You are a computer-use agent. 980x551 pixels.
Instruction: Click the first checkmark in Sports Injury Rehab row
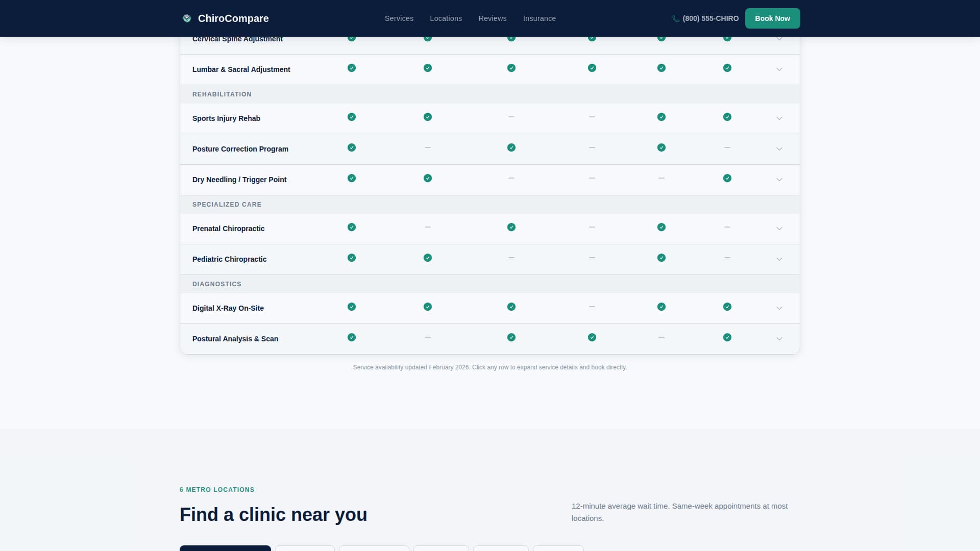pyautogui.click(x=352, y=117)
